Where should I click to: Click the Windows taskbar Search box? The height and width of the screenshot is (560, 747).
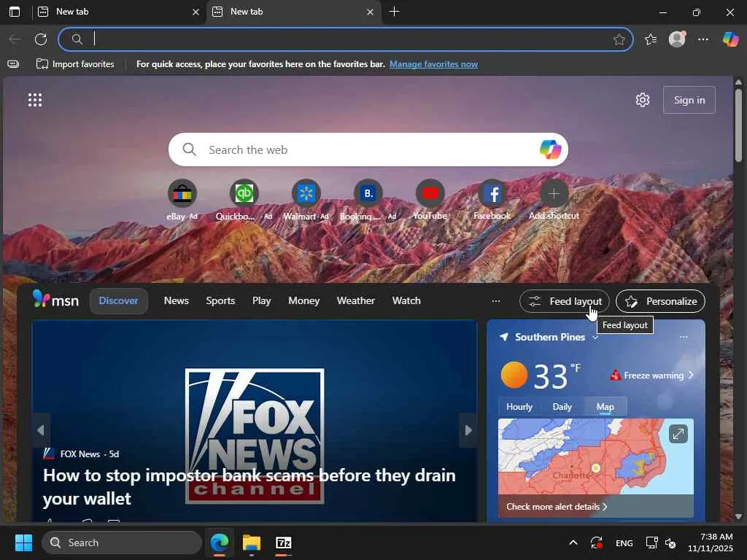tap(122, 542)
